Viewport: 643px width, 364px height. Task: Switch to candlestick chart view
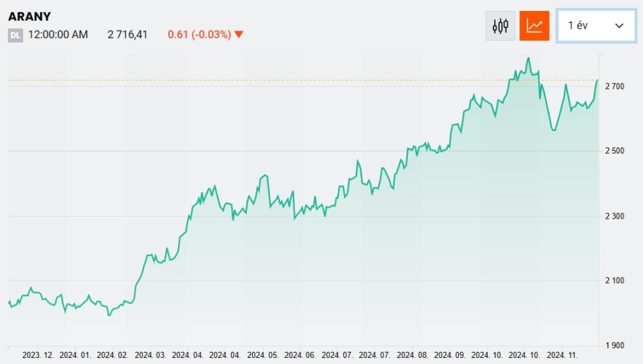[500, 26]
